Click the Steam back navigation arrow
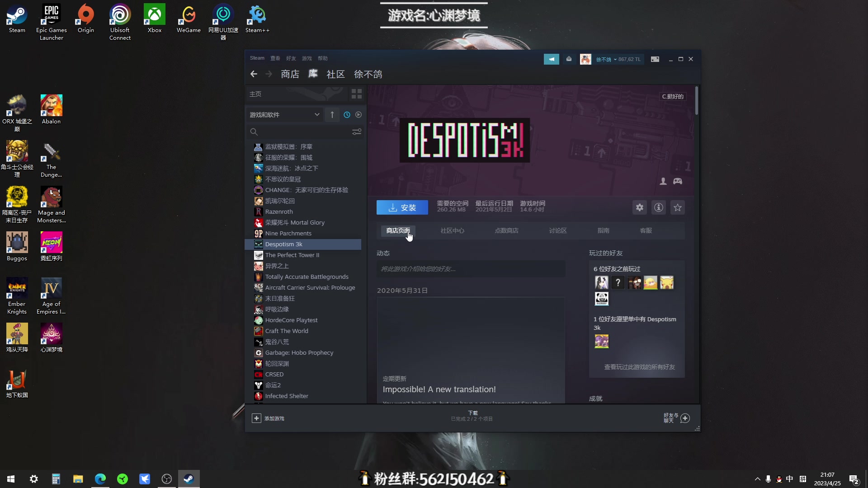Viewport: 868px width, 488px height. point(254,74)
